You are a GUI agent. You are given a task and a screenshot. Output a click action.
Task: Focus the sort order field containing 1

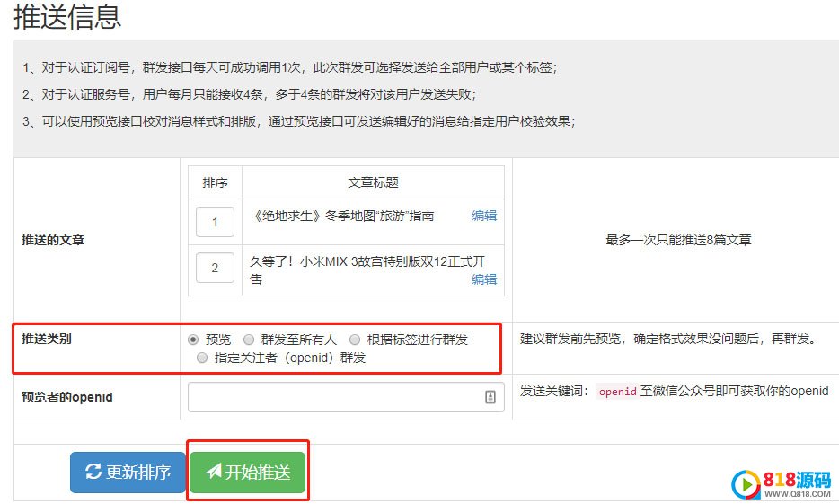click(215, 222)
